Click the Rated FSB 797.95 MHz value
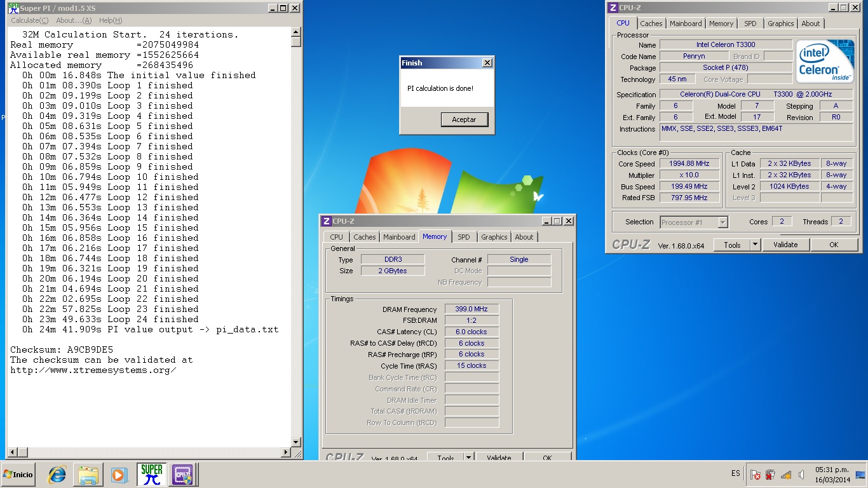Screen dimensions: 868x488 (x=689, y=198)
